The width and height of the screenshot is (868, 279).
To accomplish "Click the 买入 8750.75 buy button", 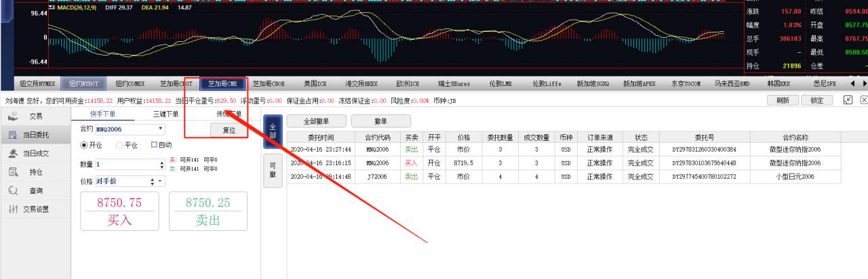I will click(119, 211).
